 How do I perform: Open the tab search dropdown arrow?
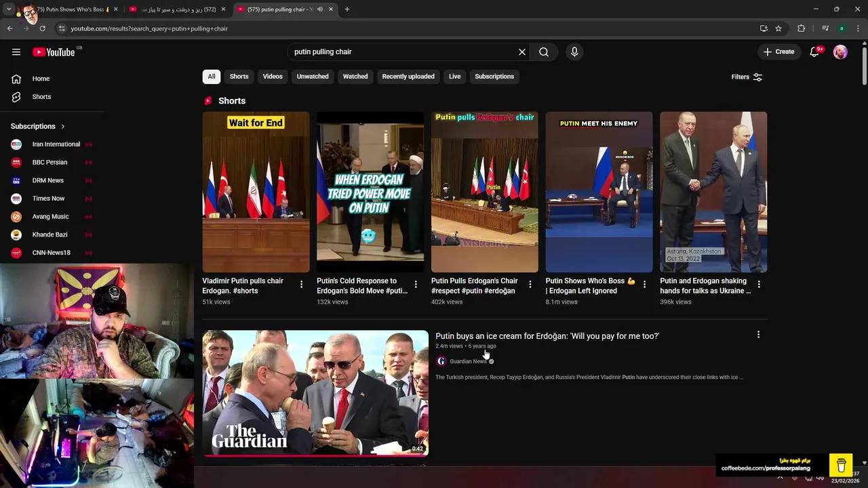(x=9, y=9)
